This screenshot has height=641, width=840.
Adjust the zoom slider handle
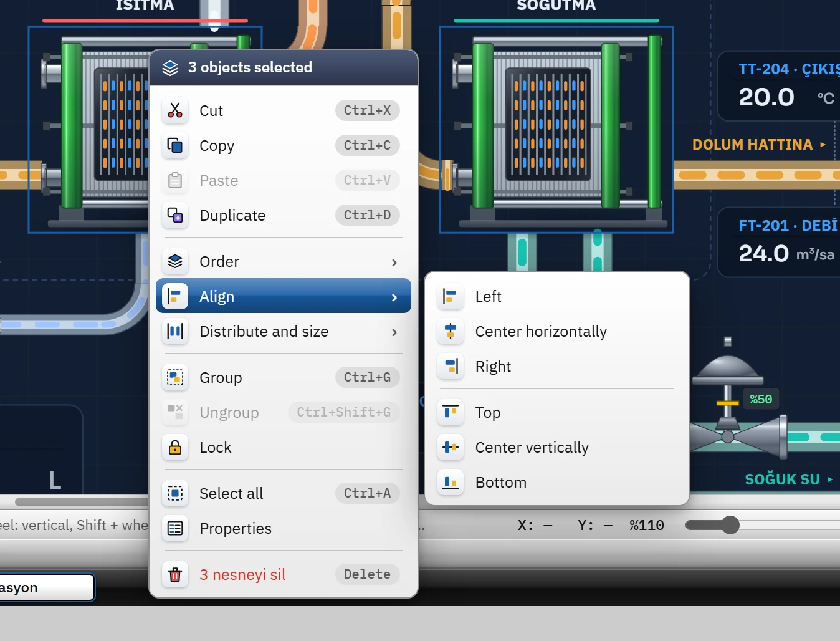[x=730, y=525]
